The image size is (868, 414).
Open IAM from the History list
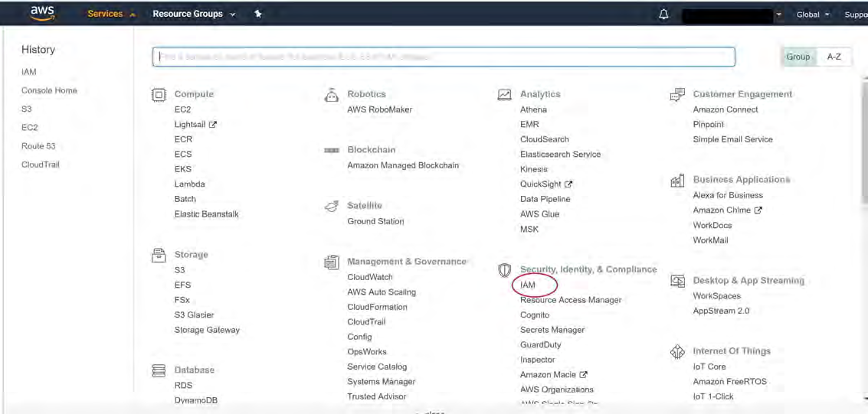pyautogui.click(x=29, y=72)
